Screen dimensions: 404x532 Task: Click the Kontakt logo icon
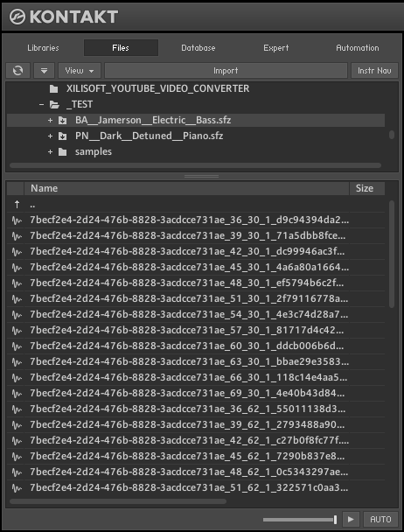pos(17,17)
